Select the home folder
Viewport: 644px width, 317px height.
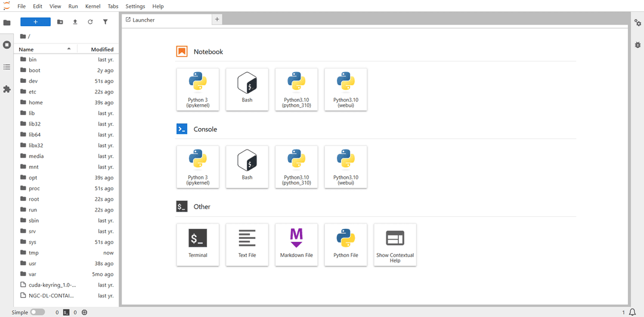pyautogui.click(x=67, y=102)
